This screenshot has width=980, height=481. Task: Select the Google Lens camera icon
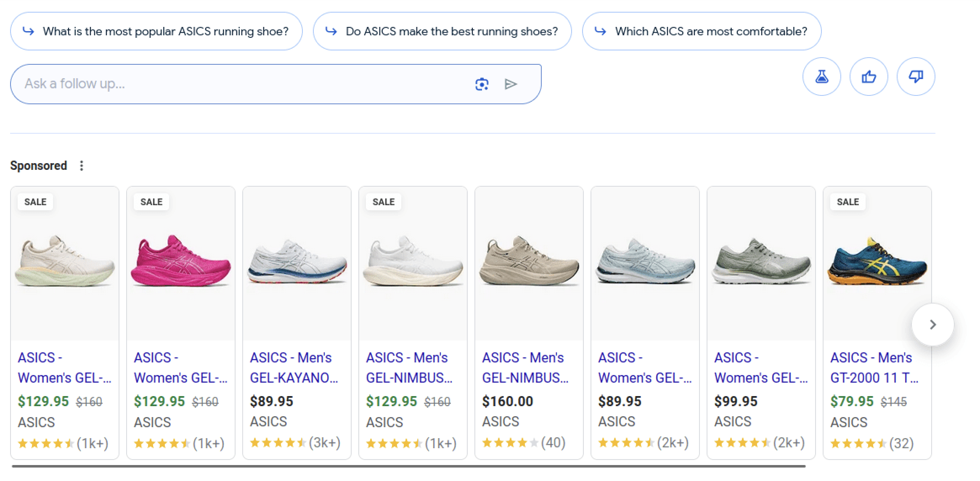[482, 83]
